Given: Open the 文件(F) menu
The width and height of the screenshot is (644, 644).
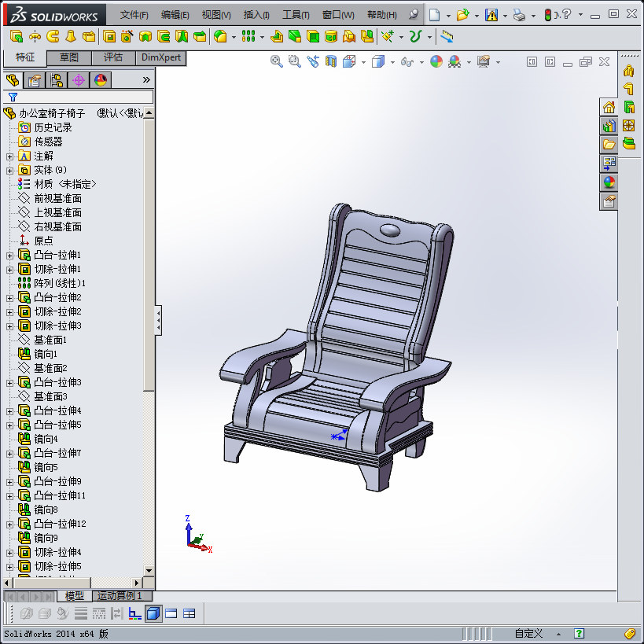Looking at the screenshot, I should coord(134,15).
